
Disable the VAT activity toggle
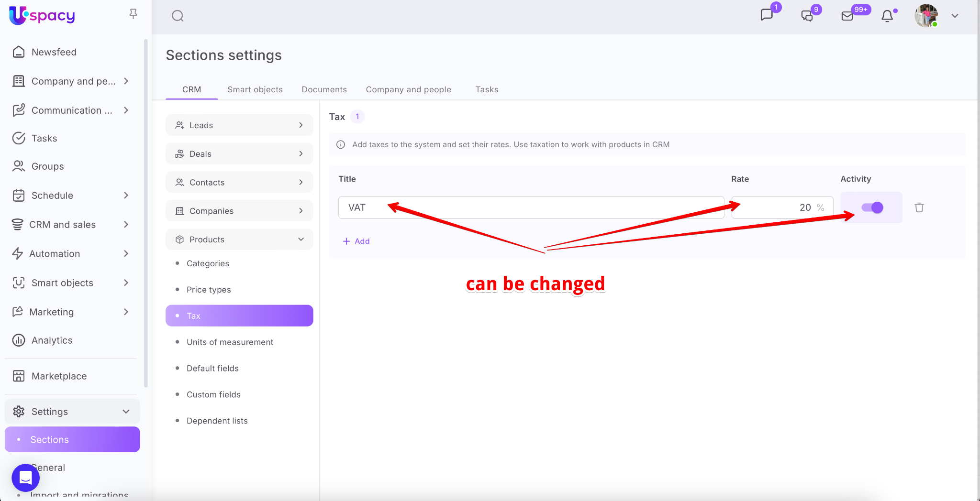872,207
